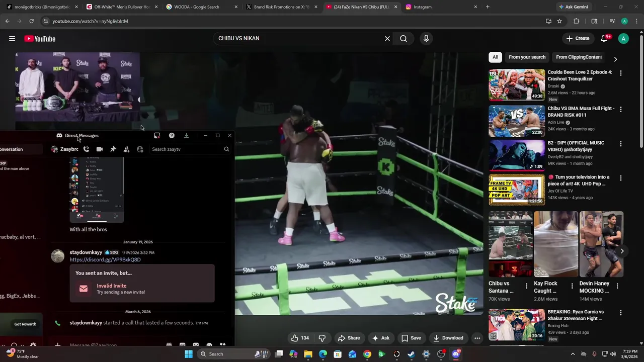Open Coulda Been Love 2 thumbnail
Image resolution: width=644 pixels, height=362 pixels.
pyautogui.click(x=517, y=84)
